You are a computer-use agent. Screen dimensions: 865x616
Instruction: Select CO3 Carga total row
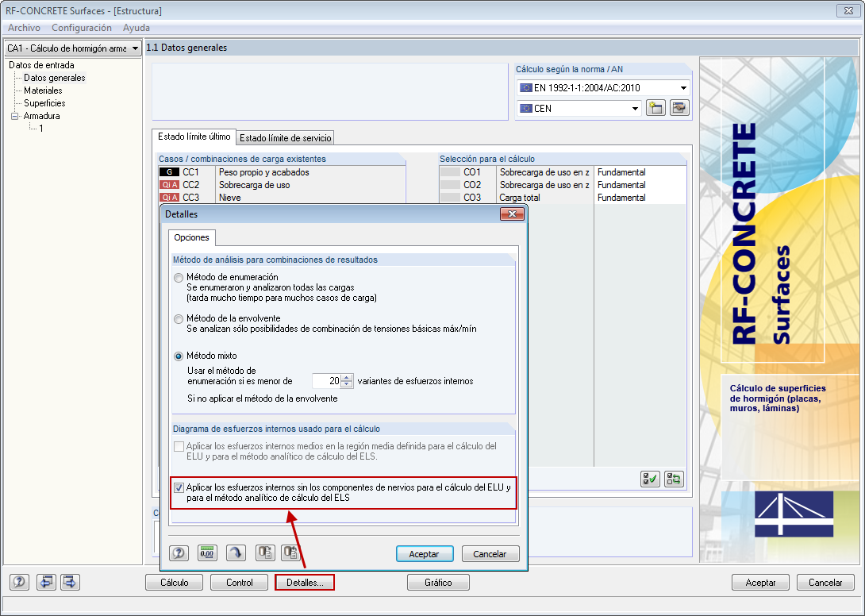point(562,198)
